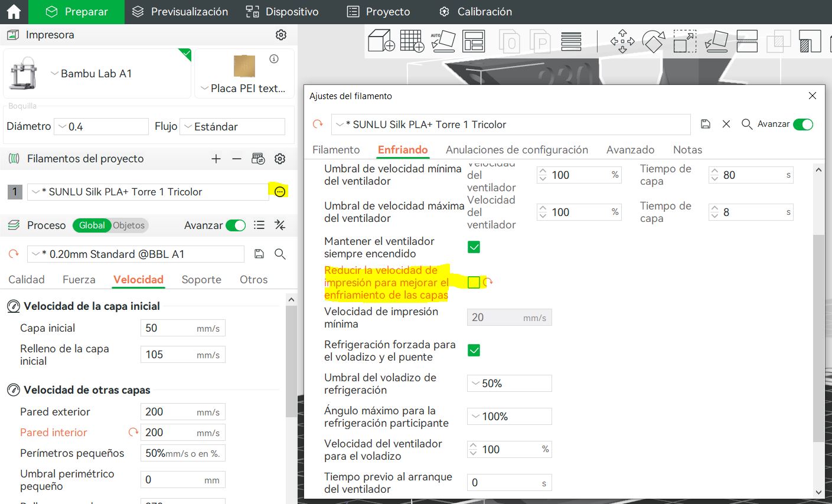The height and width of the screenshot is (504, 832).
Task: Switch to the Previsualización tab
Action: point(180,12)
